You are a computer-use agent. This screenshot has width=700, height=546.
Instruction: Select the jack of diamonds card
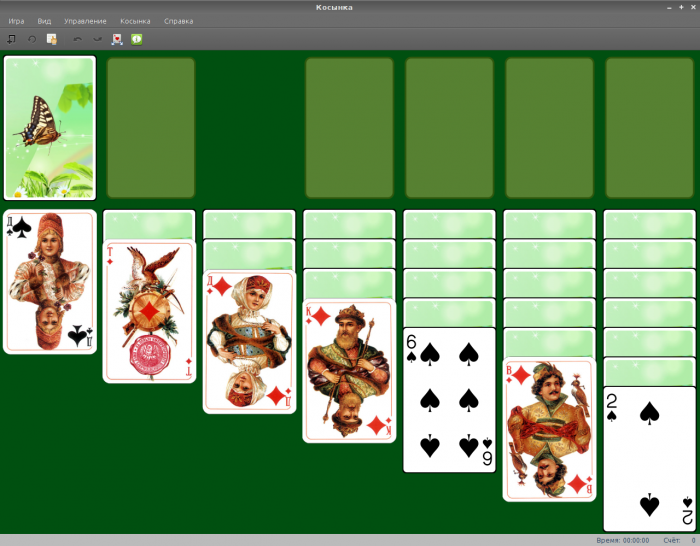point(549,429)
